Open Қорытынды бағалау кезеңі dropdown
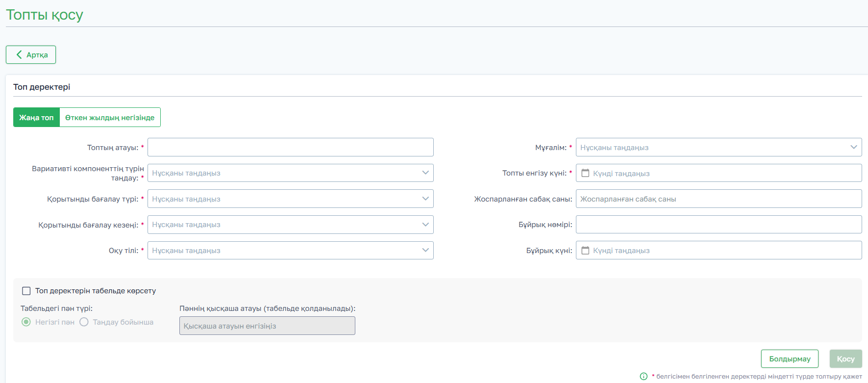The image size is (868, 383). 290,225
